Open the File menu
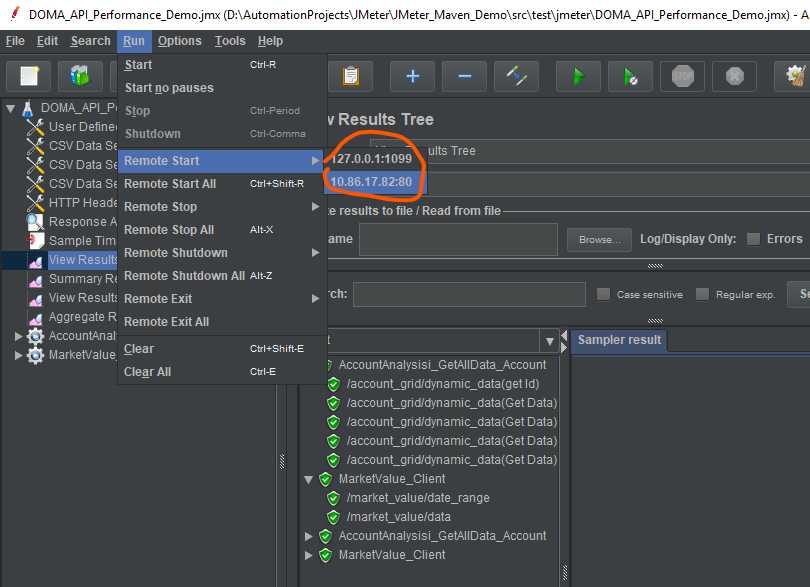The image size is (810, 587). tap(15, 41)
